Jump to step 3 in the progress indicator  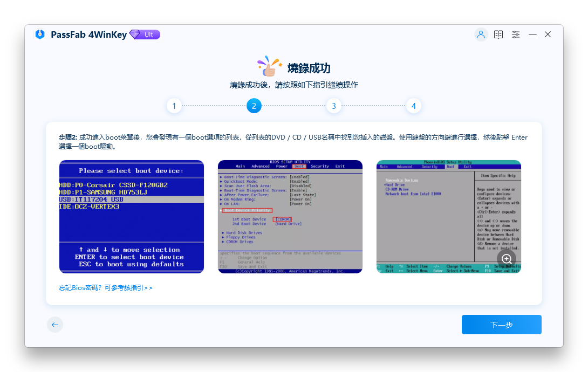[334, 106]
